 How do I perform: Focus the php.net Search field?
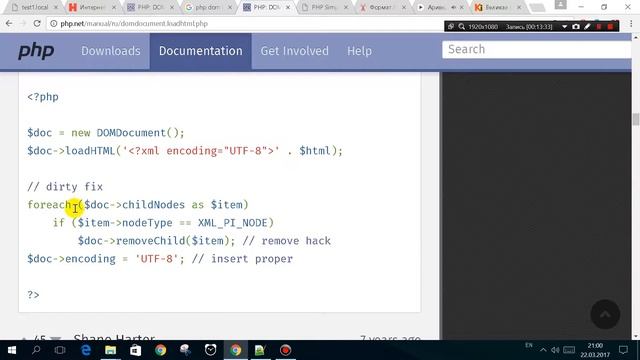[x=537, y=49]
